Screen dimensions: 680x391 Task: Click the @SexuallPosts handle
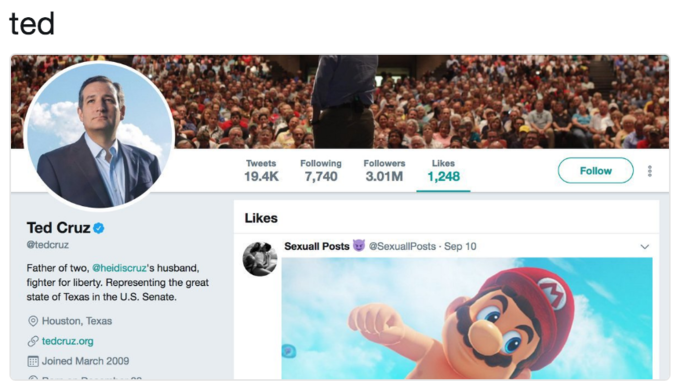(402, 246)
